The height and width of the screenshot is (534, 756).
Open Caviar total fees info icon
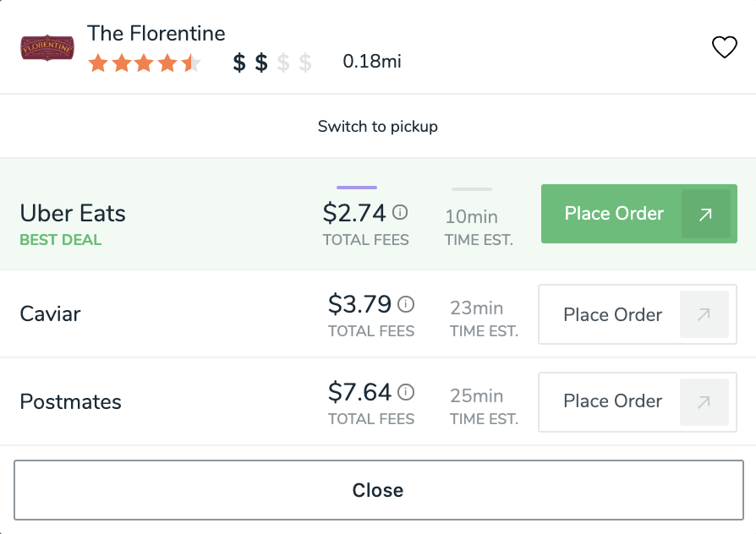(405, 304)
